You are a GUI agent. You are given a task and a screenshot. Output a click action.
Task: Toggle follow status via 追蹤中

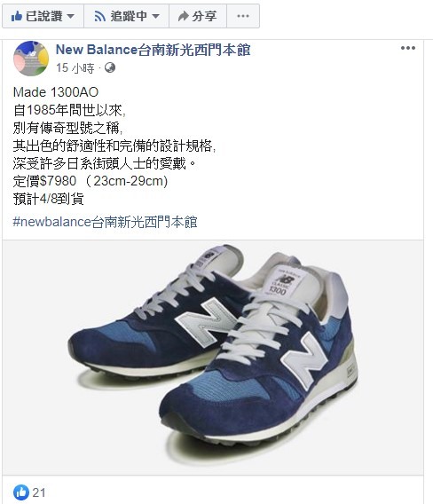127,16
